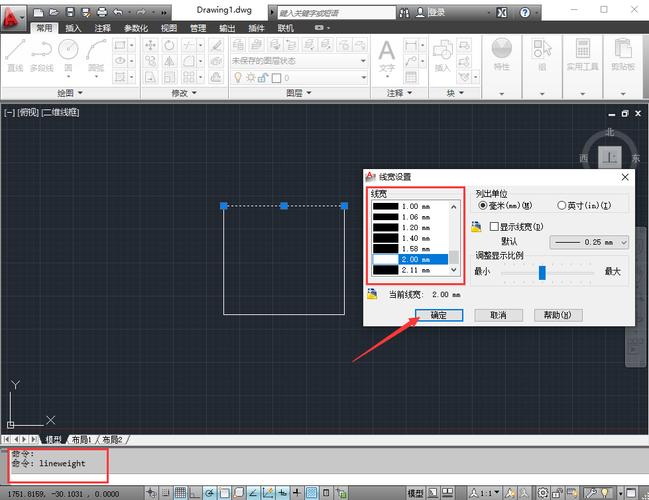Click the 确定 OK button
Viewport: 649px width, 500px height.
point(439,315)
